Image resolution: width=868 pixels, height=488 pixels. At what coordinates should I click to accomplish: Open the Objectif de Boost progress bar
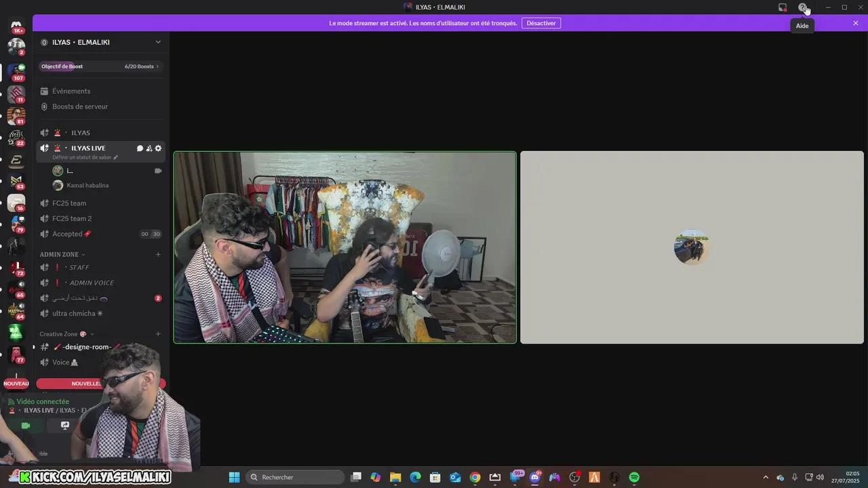pos(100,66)
